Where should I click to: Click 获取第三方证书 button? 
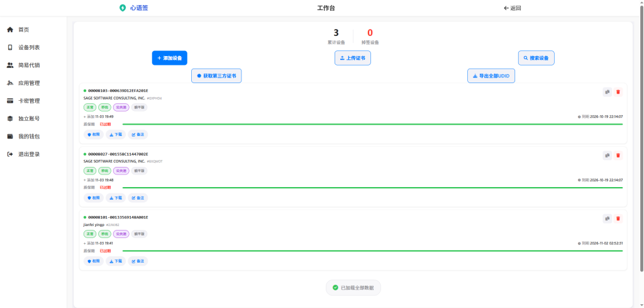point(216,76)
